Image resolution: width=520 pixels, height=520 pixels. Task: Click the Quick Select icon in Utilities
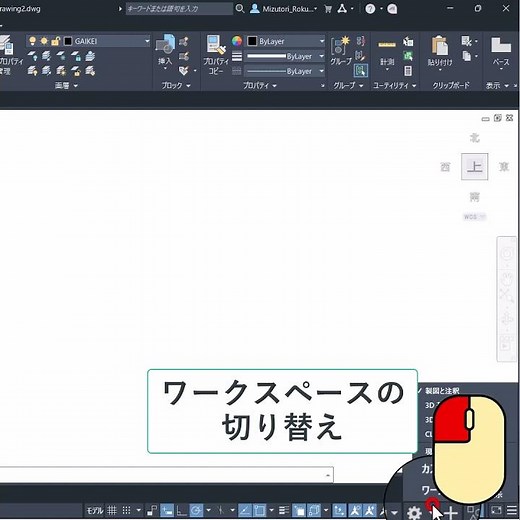408,41
